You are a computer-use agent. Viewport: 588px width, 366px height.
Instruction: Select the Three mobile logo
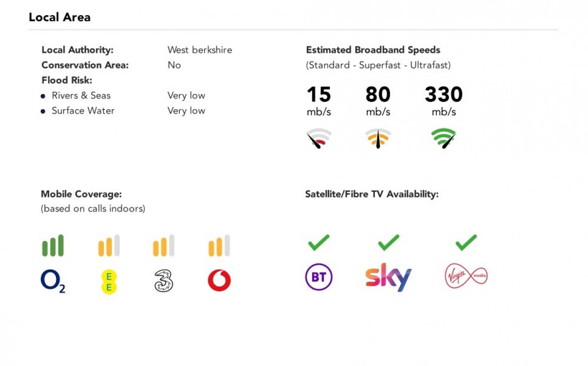click(164, 281)
